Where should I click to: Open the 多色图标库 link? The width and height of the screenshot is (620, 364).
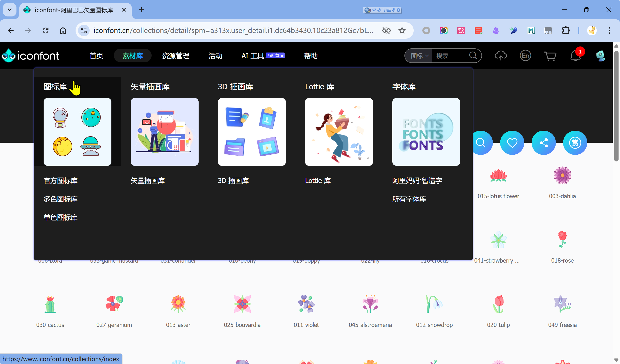(61, 199)
